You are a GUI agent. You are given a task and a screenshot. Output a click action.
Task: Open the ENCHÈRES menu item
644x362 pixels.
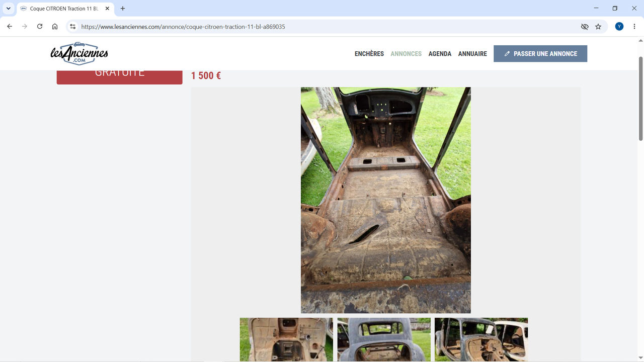click(369, 54)
